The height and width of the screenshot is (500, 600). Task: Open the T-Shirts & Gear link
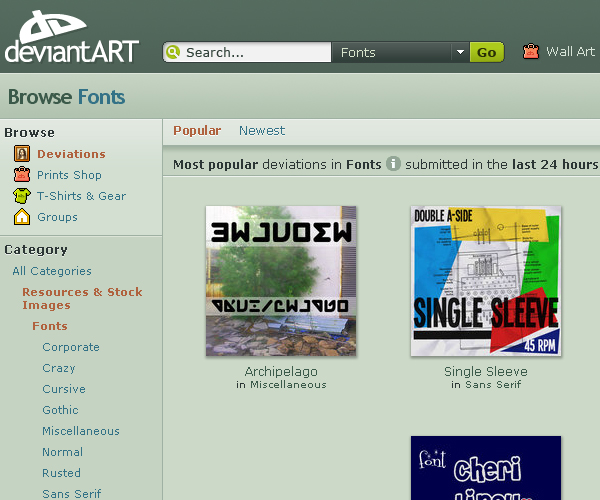pyautogui.click(x=82, y=196)
